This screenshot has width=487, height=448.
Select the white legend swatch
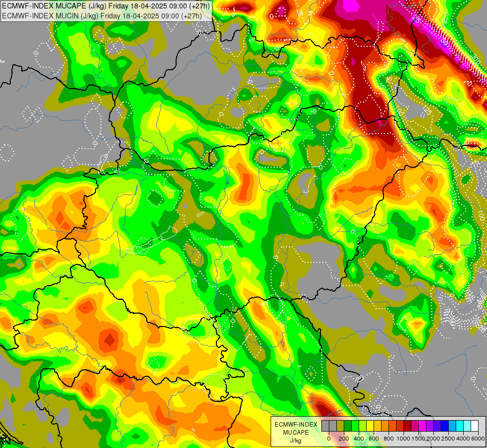[x=475, y=426]
